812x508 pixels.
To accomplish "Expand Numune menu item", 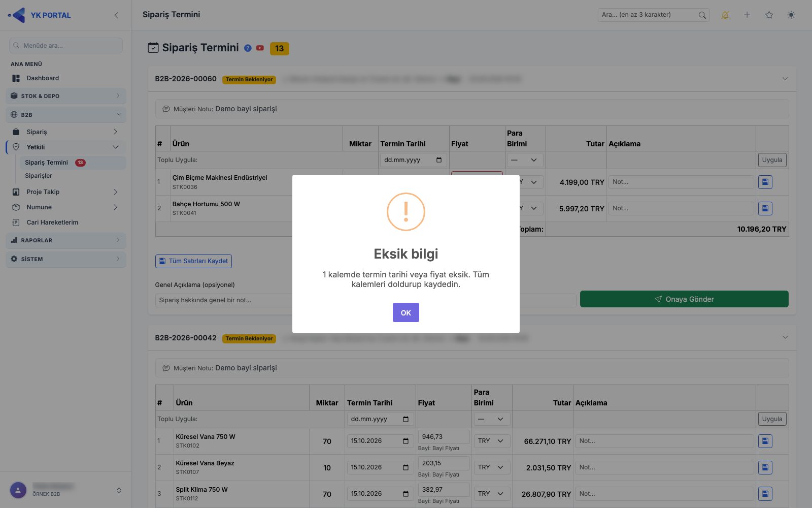I will [66, 207].
